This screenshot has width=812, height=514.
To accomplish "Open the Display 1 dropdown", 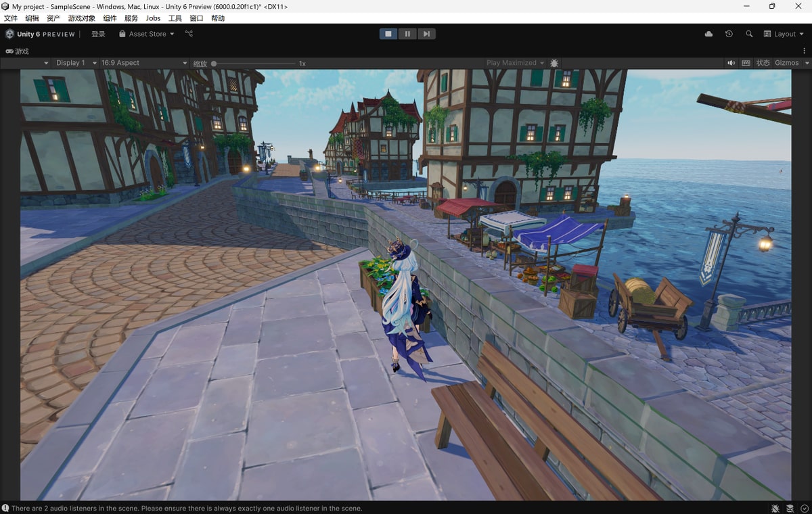I will click(x=75, y=63).
